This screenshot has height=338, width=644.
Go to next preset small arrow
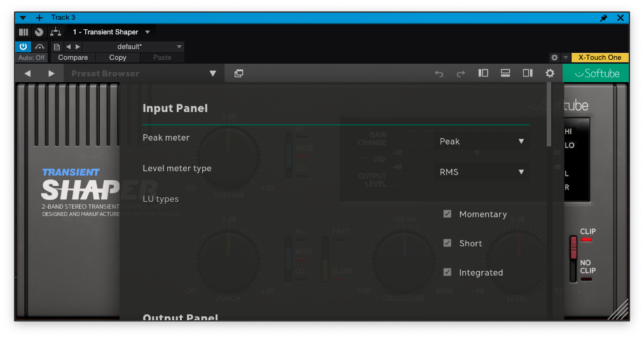[x=78, y=47]
